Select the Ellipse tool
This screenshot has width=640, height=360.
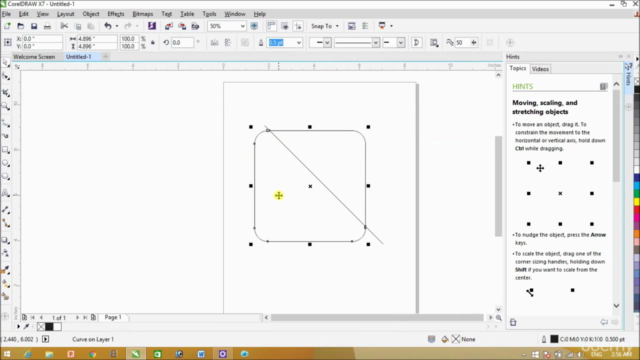click(6, 163)
